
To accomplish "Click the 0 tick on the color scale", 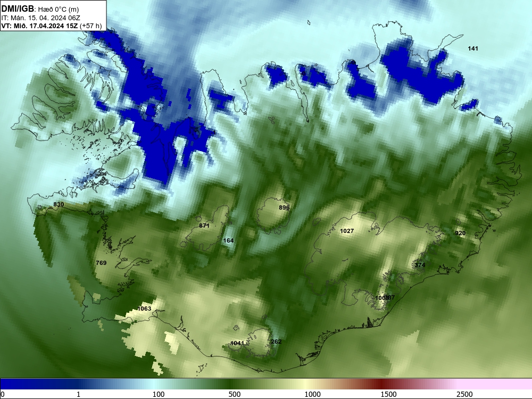I will point(3,394).
